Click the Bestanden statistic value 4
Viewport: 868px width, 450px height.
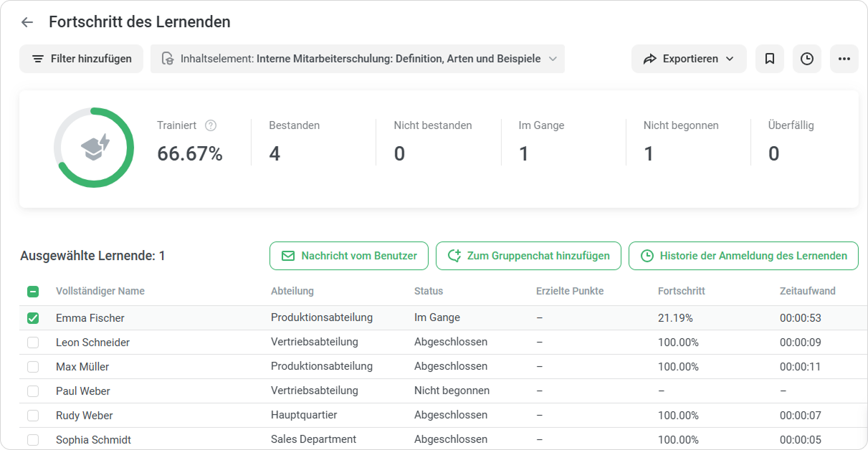[275, 153]
